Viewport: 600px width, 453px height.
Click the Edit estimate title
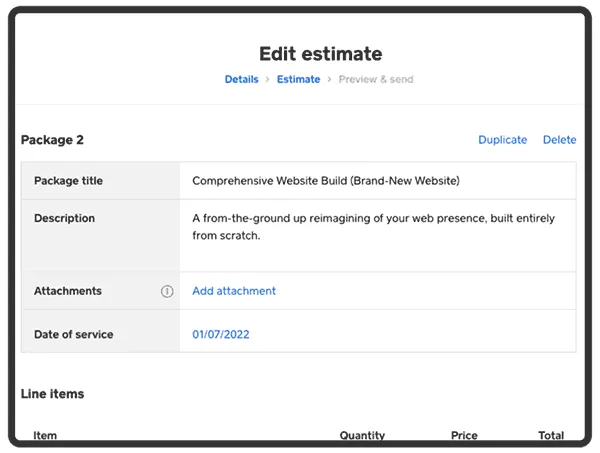(x=321, y=54)
